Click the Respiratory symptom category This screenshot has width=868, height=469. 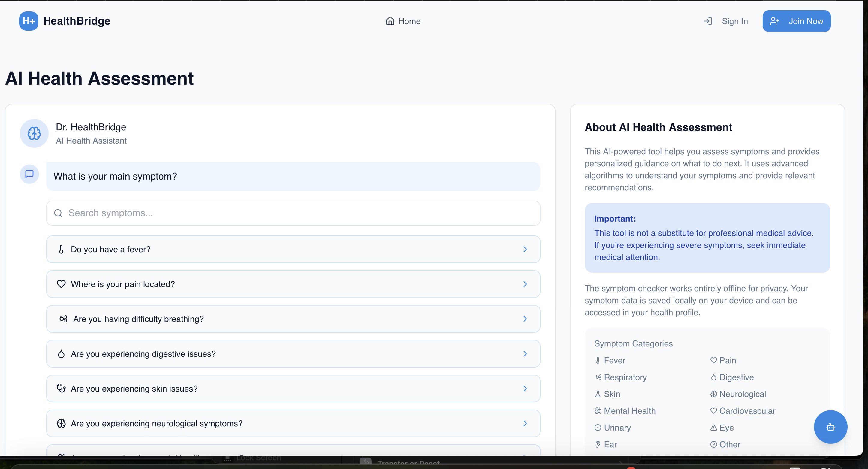625,377
